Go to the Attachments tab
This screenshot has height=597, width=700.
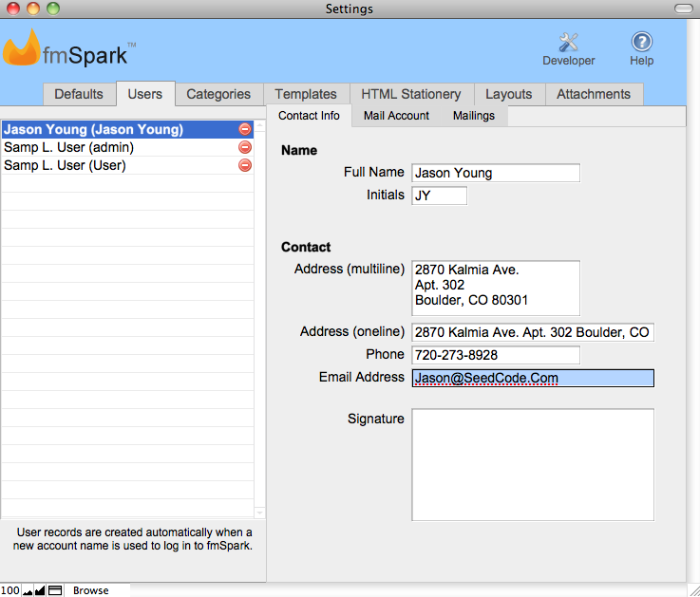pyautogui.click(x=594, y=94)
